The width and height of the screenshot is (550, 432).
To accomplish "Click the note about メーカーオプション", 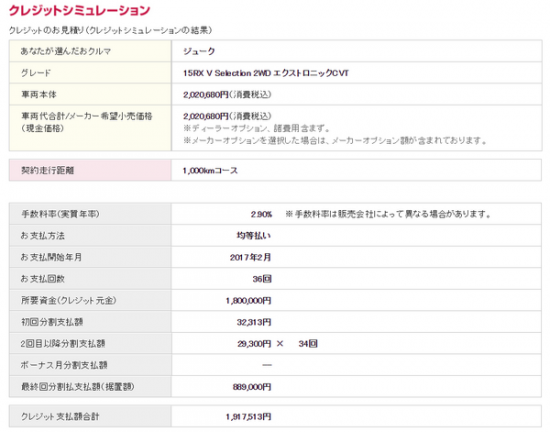I will click(335, 141).
